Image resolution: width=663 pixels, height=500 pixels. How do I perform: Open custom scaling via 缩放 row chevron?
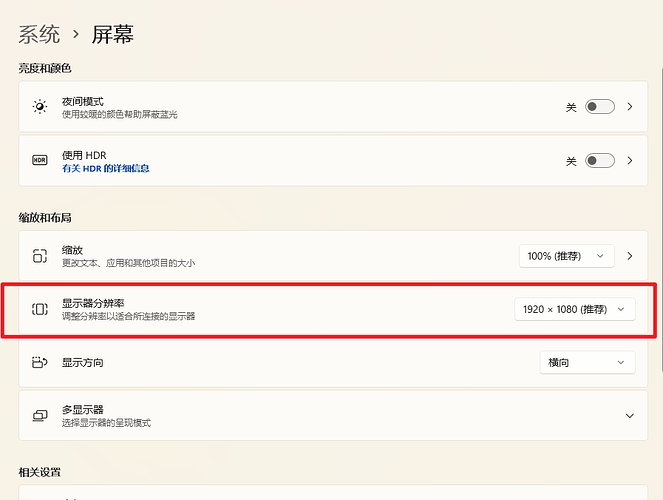click(x=629, y=256)
